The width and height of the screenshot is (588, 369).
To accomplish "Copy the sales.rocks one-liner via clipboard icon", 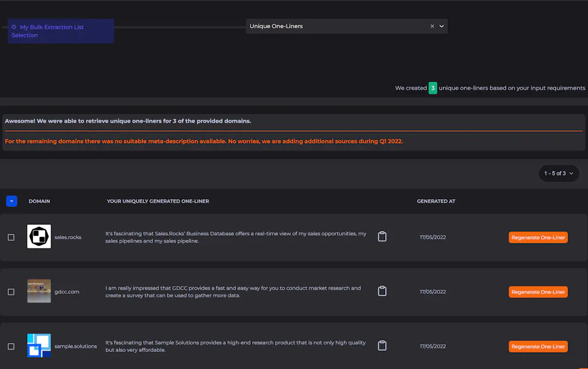I will pos(382,237).
